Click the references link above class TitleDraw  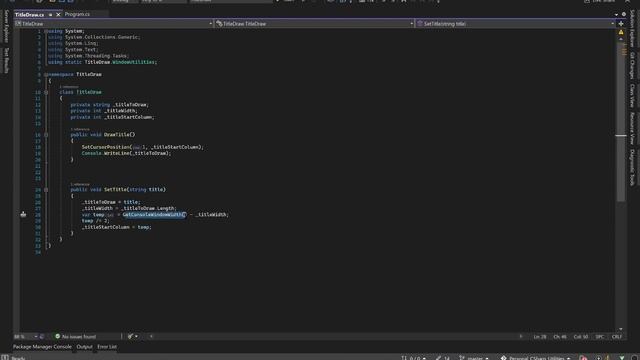coord(69,87)
